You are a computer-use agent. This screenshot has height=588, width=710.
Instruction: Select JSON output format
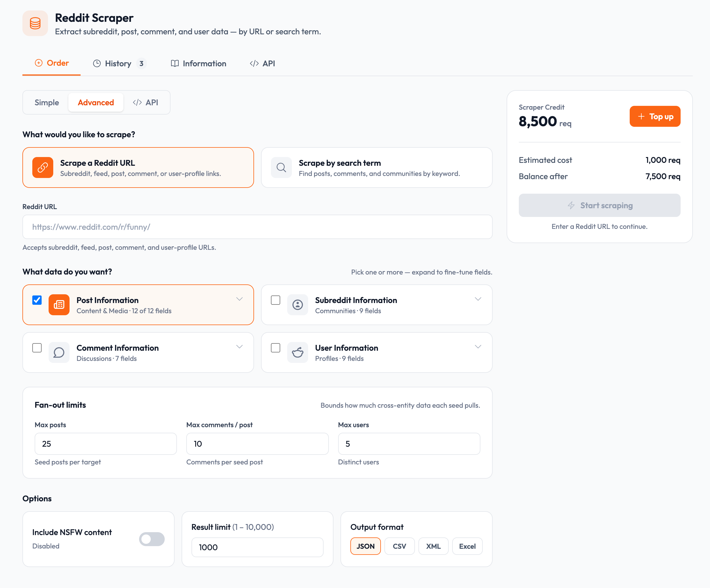(365, 546)
